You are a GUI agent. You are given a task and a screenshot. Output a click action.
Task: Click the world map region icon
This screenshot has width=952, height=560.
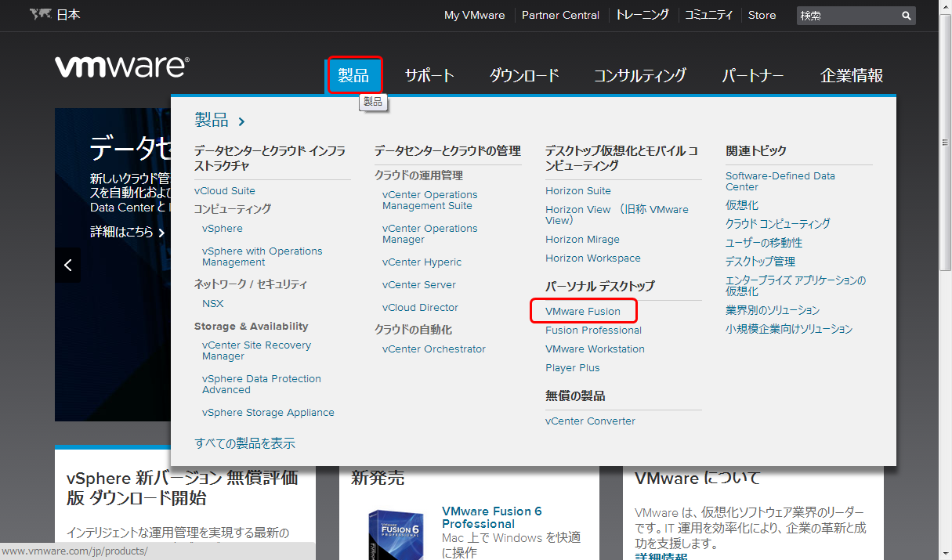[40, 14]
